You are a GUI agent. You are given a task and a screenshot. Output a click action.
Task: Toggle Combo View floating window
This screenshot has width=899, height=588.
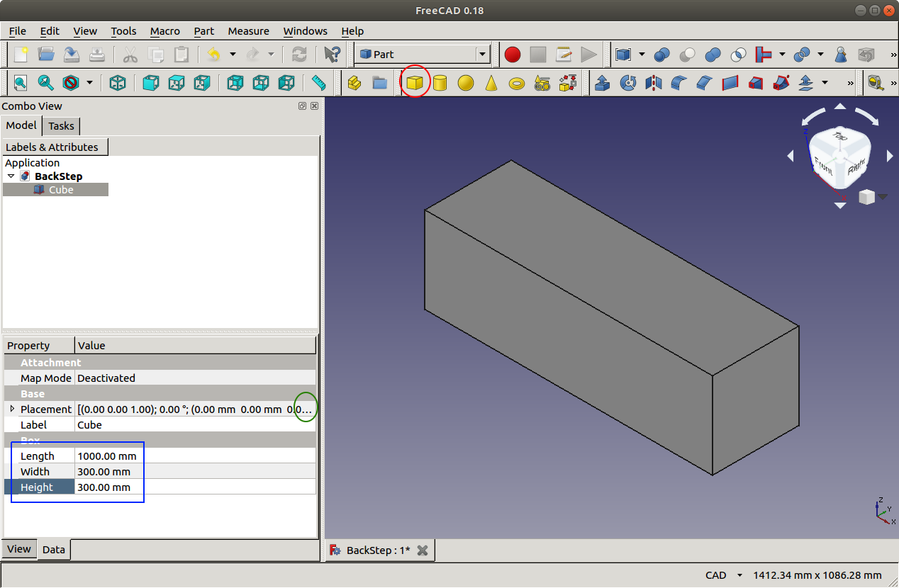pyautogui.click(x=303, y=106)
